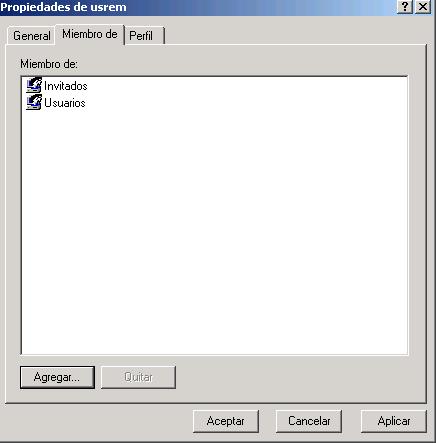Click the greyed-out Quitar button
The image size is (436, 443).
tap(138, 377)
